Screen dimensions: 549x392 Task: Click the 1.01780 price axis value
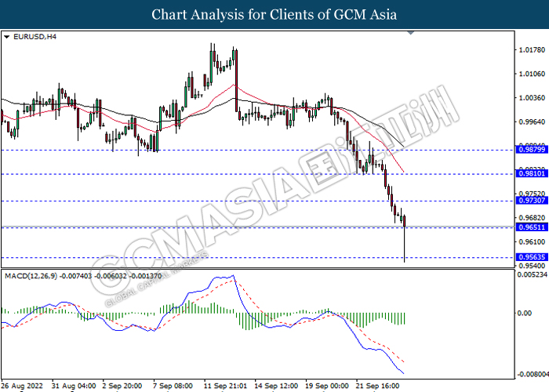click(x=532, y=50)
